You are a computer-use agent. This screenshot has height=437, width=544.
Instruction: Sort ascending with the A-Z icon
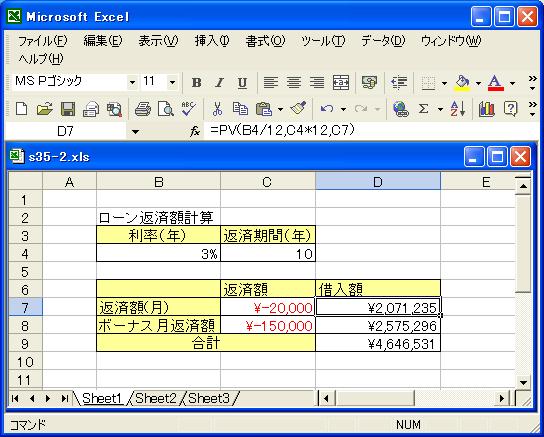tap(457, 109)
